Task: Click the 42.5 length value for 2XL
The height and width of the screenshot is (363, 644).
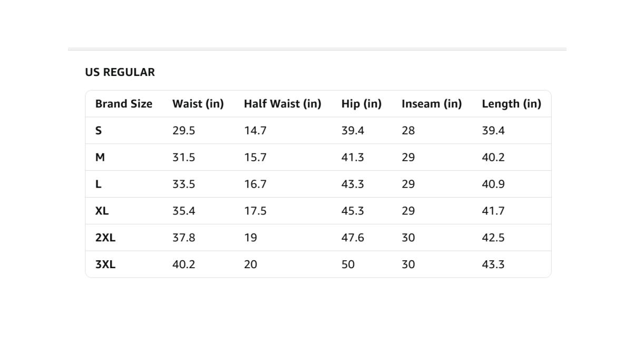Action: (x=493, y=238)
